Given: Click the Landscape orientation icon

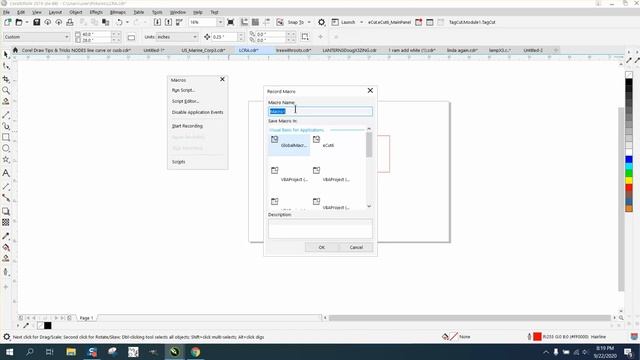Looking at the screenshot, I should (x=131, y=37).
